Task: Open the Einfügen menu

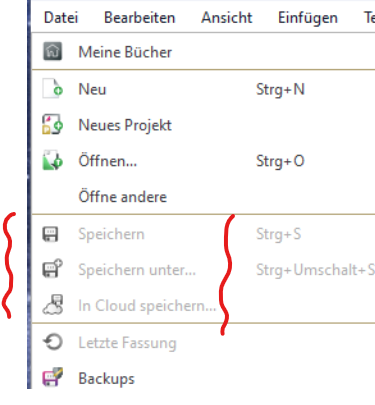Action: pyautogui.click(x=308, y=18)
